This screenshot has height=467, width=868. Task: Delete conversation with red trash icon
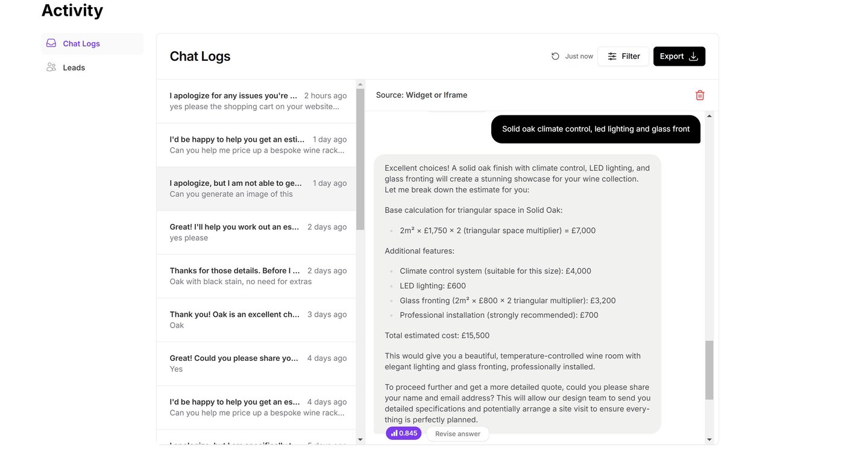(700, 95)
